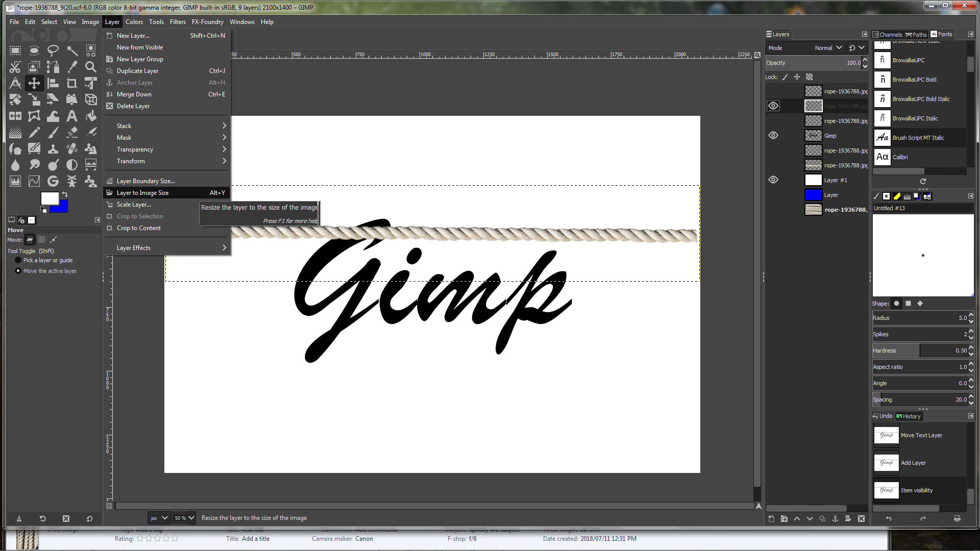Toggle lock position and size

(797, 77)
